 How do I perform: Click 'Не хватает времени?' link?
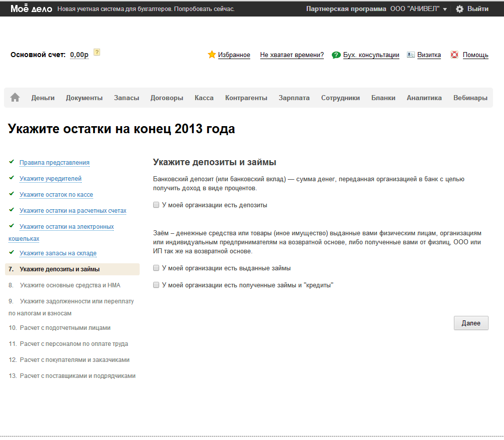(292, 55)
